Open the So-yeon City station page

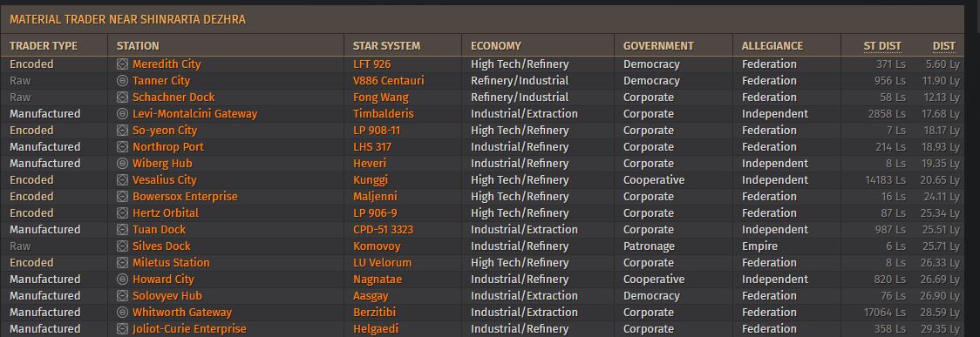(165, 131)
